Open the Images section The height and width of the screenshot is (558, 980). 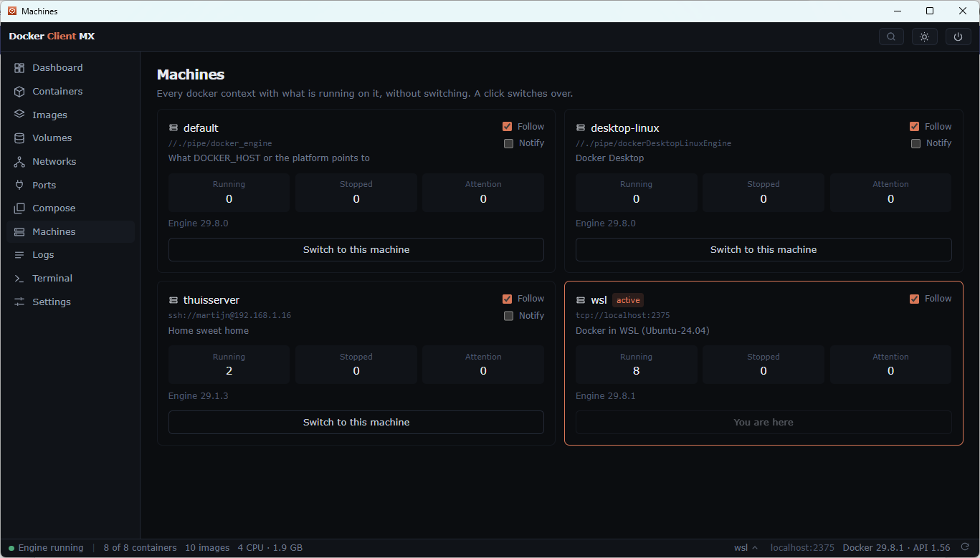point(70,115)
